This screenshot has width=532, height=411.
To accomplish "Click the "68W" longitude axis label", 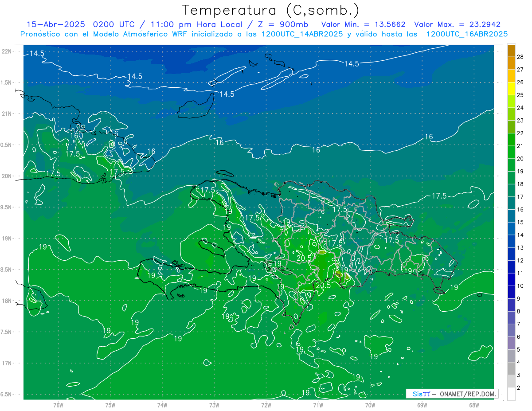I will 474,405.
